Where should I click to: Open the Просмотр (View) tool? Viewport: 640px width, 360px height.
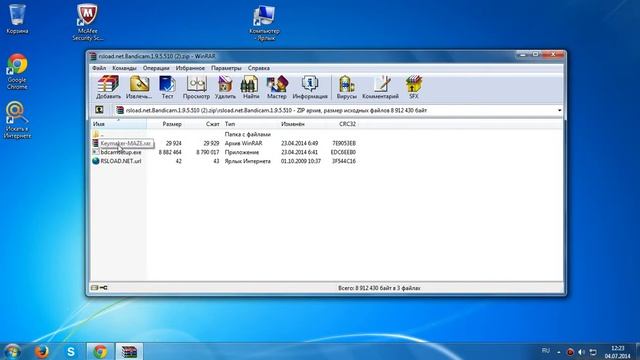point(196,87)
